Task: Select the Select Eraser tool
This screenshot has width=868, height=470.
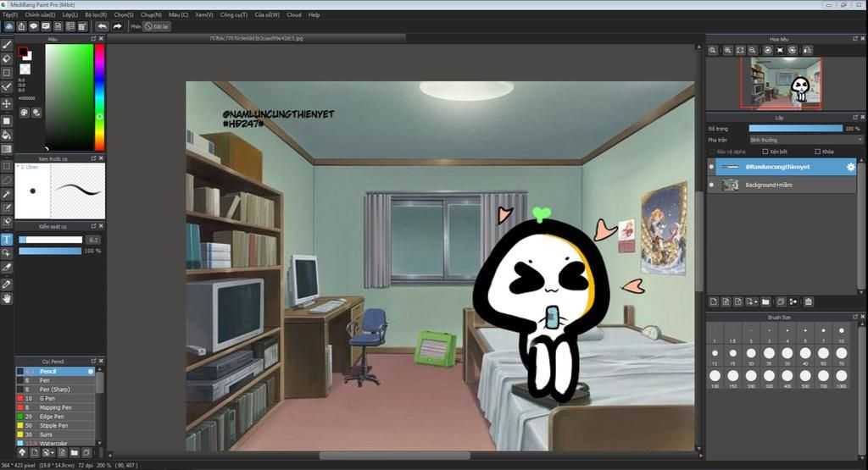Action: coord(7,222)
